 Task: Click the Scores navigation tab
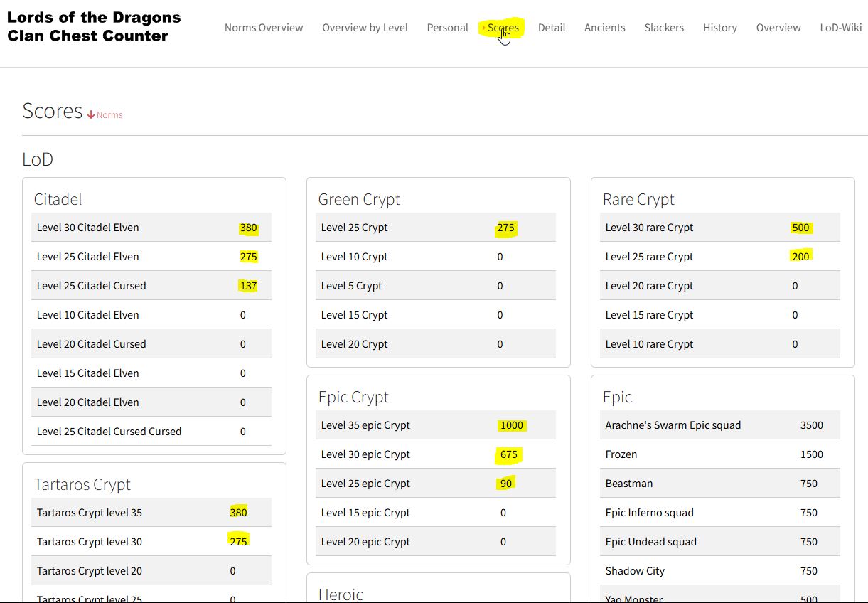(x=503, y=28)
